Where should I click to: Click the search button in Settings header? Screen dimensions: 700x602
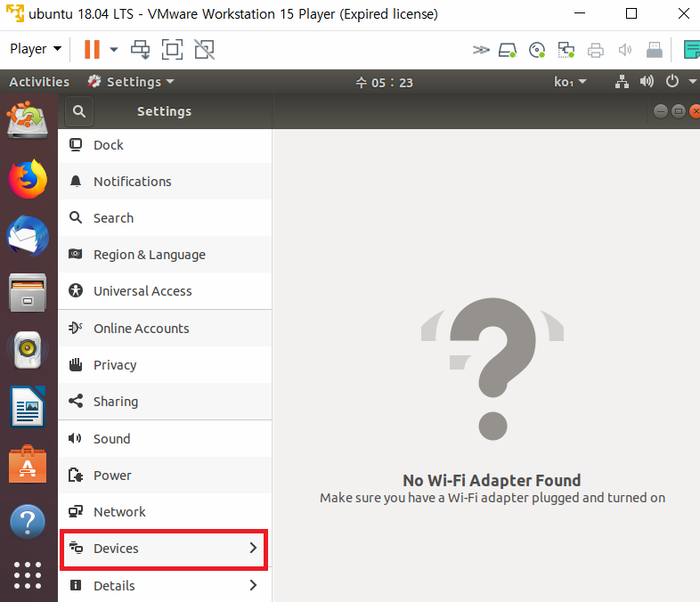[79, 111]
